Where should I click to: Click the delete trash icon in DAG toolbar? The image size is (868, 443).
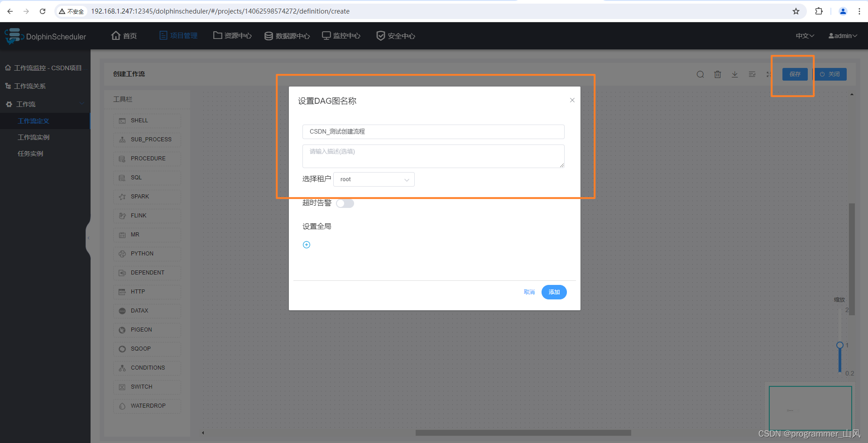pos(718,74)
